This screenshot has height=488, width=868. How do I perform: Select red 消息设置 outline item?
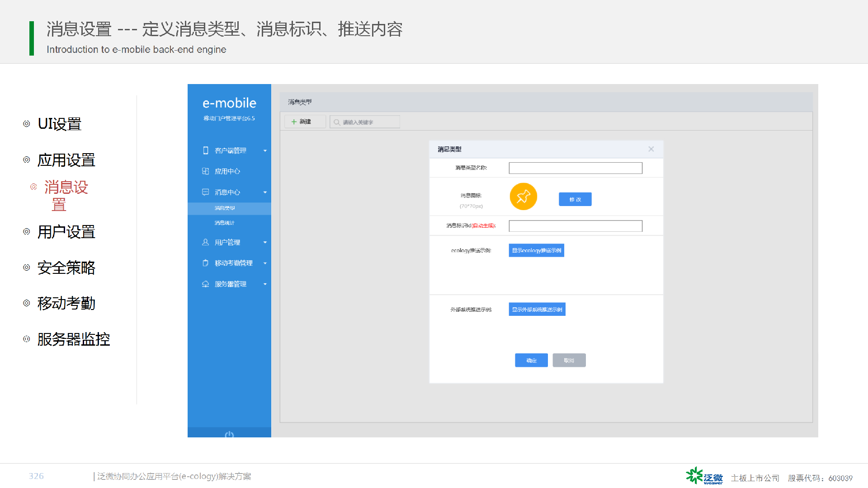tap(66, 196)
